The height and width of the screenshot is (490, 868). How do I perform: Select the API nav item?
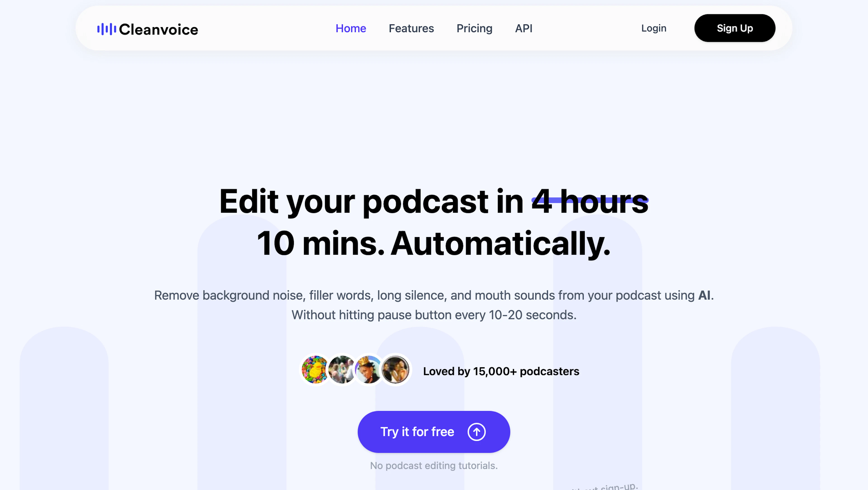(x=523, y=28)
